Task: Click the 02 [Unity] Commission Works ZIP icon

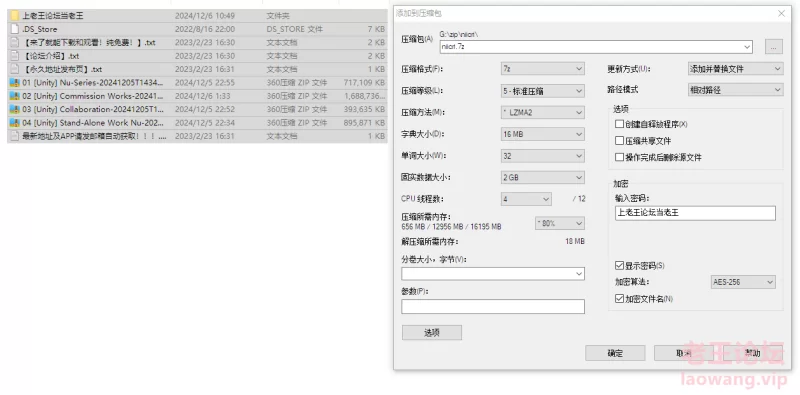Action: click(15, 96)
